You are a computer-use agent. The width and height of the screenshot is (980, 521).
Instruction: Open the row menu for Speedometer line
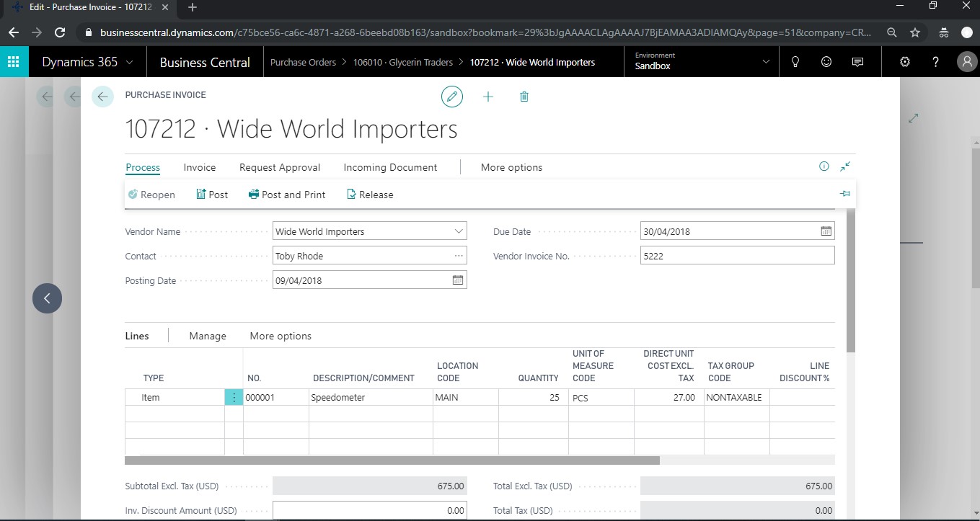click(234, 397)
